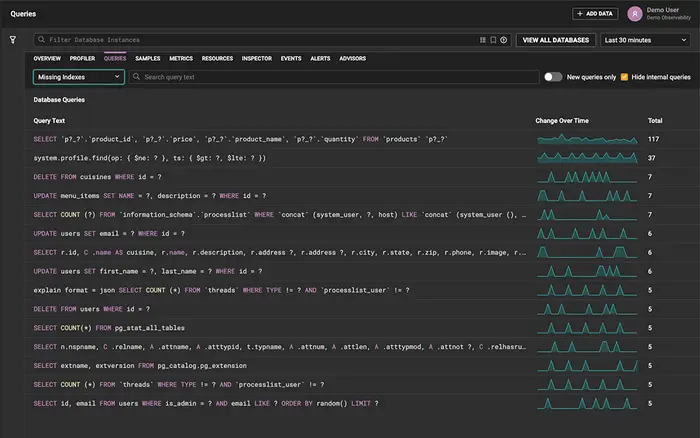
Task: Open the Samples tab
Action: point(148,58)
